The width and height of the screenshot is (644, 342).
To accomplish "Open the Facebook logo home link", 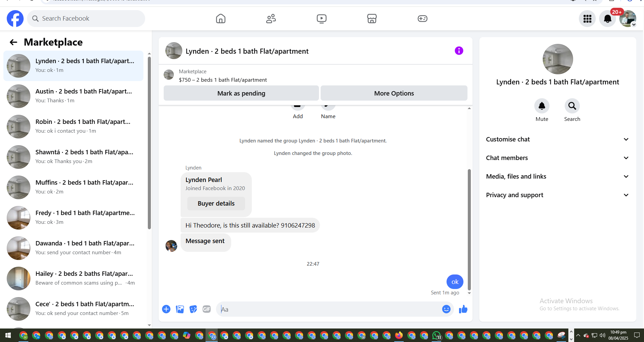I will click(x=15, y=19).
